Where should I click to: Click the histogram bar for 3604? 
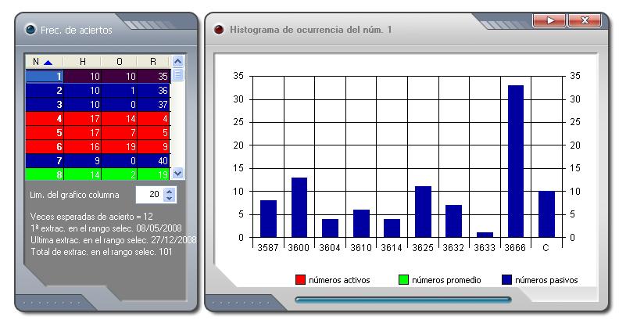331,228
